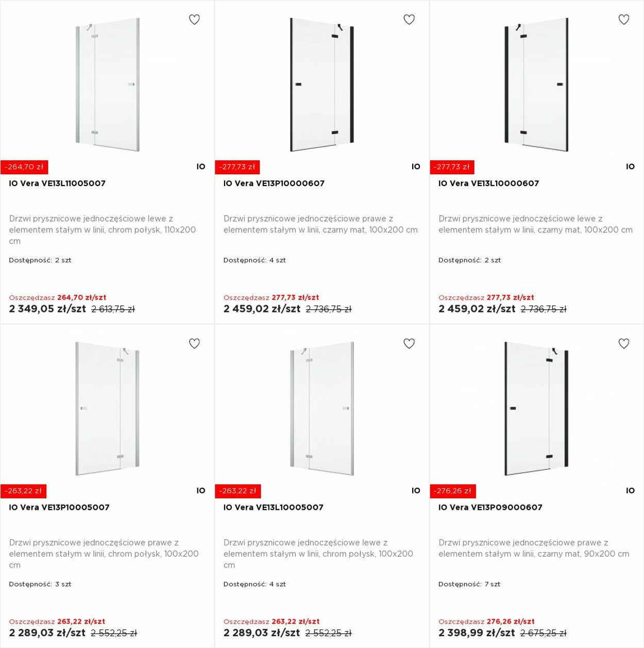Open product title IO Vera VE13L10005007

tap(274, 507)
